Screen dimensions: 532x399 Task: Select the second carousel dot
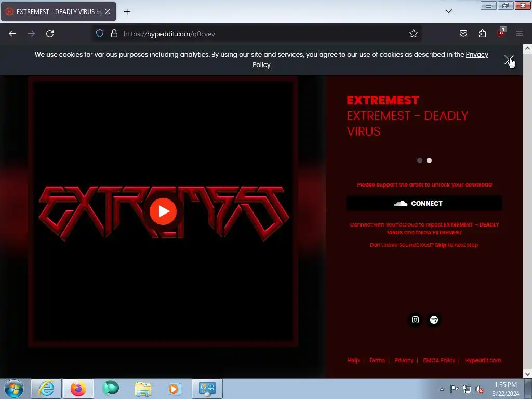pyautogui.click(x=429, y=161)
